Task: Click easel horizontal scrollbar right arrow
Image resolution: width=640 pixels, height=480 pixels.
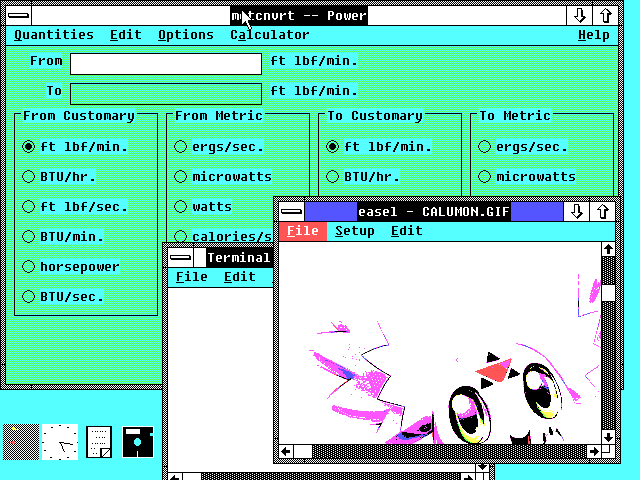Action: [594, 451]
